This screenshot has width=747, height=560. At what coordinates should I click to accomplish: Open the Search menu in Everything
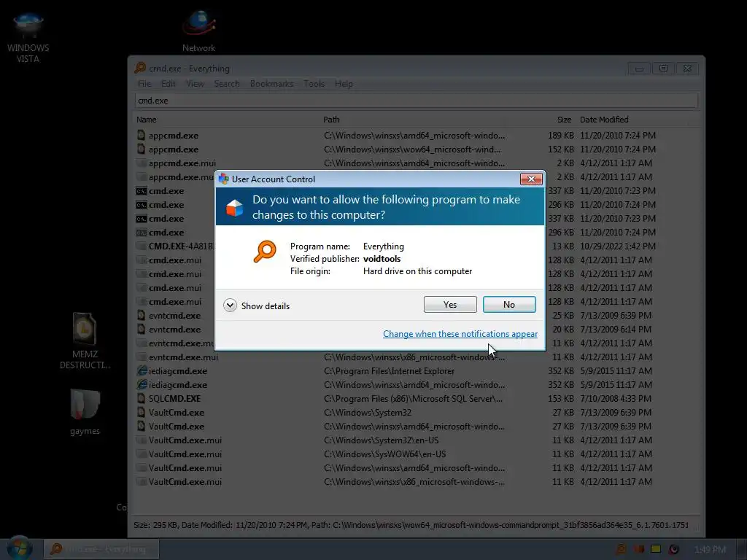(x=227, y=84)
